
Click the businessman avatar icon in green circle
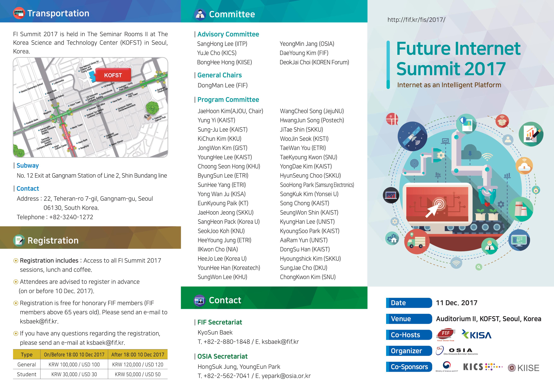(489, 246)
